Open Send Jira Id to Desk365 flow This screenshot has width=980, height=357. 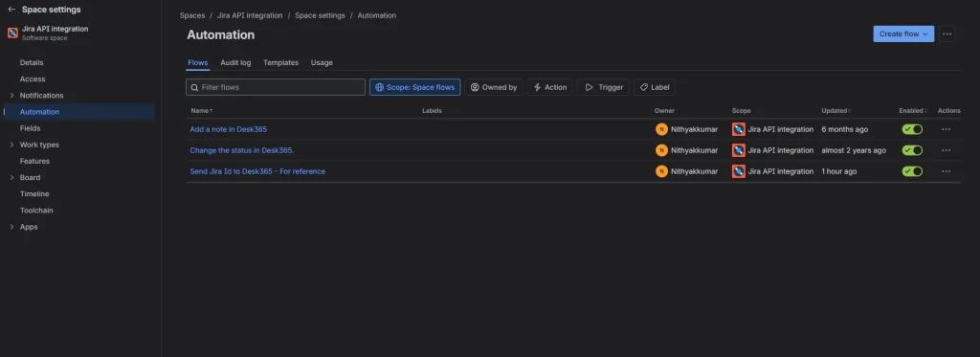pyautogui.click(x=257, y=171)
